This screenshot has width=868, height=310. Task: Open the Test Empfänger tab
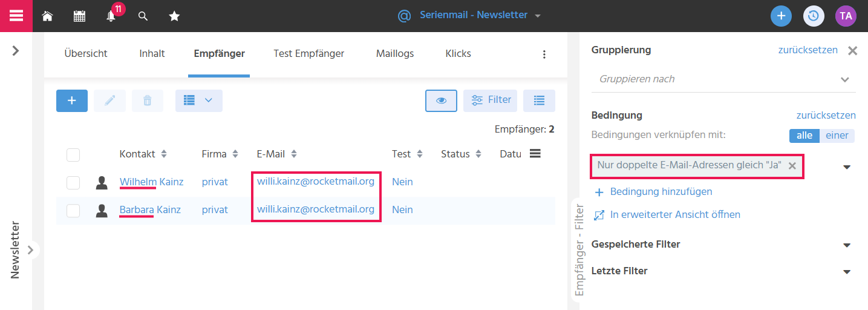308,54
